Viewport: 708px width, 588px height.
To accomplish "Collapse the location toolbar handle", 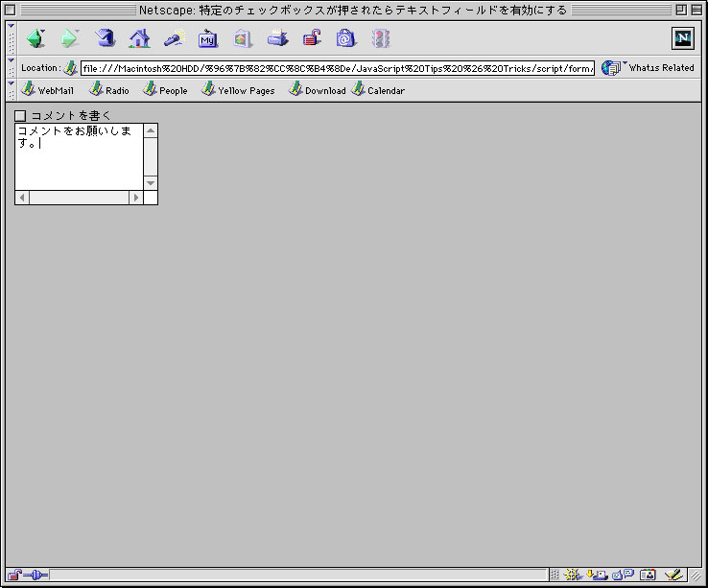I will pyautogui.click(x=12, y=68).
